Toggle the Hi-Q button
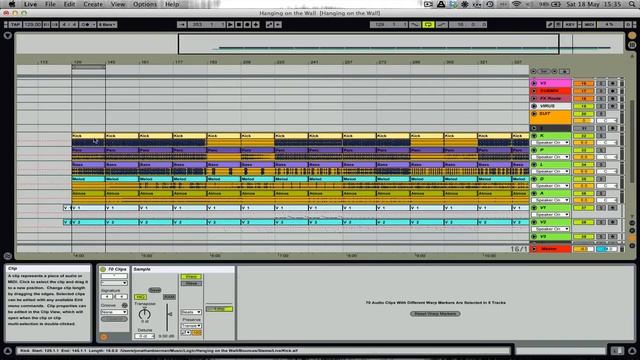This screenshot has height=360, width=640. [140, 297]
